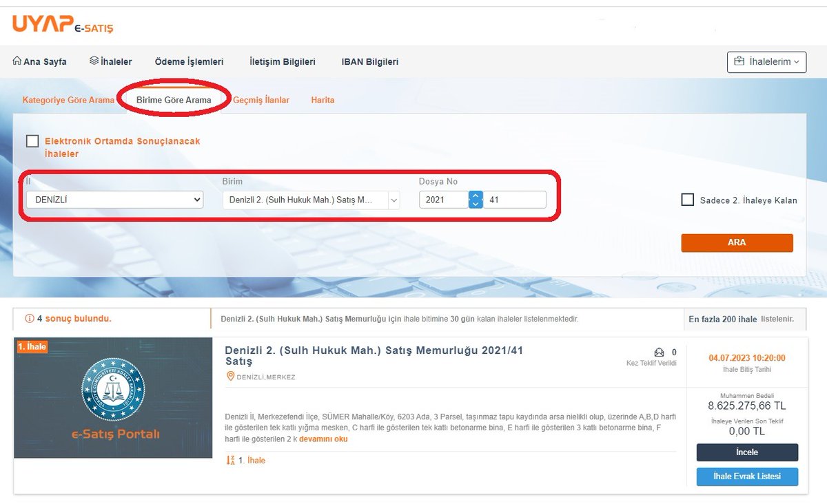Viewport: 827px width, 504px height.
Task: Select the Birime Göre Arama tab
Action: (x=174, y=100)
